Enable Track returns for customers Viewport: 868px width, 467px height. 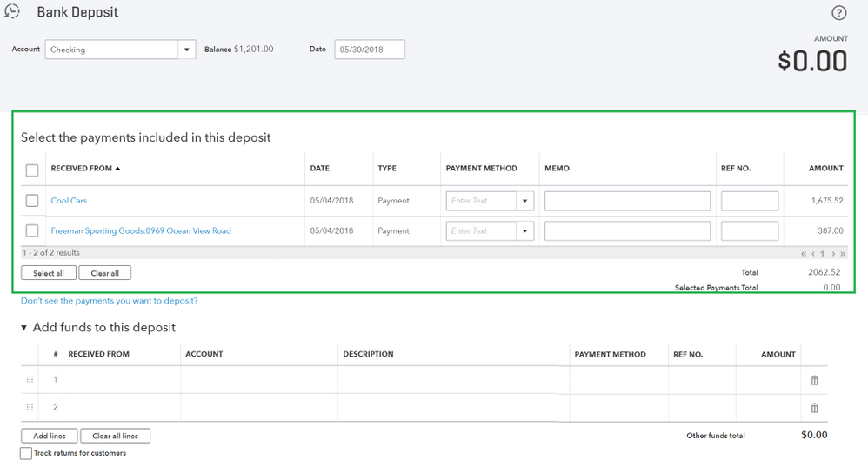tap(26, 453)
